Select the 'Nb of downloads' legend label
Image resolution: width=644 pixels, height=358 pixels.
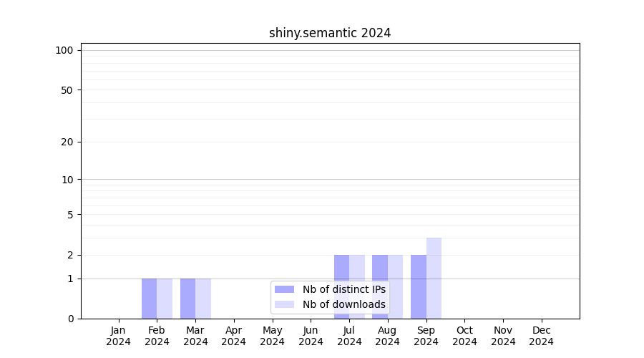[x=343, y=304]
